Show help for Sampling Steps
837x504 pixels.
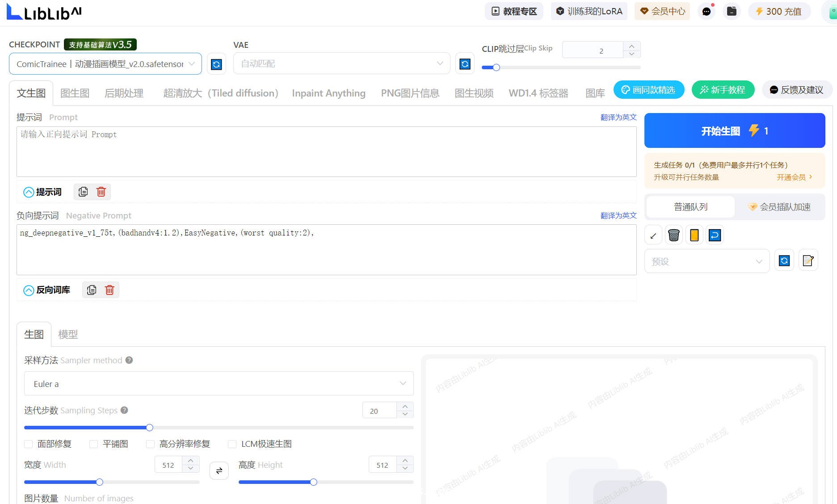(125, 410)
